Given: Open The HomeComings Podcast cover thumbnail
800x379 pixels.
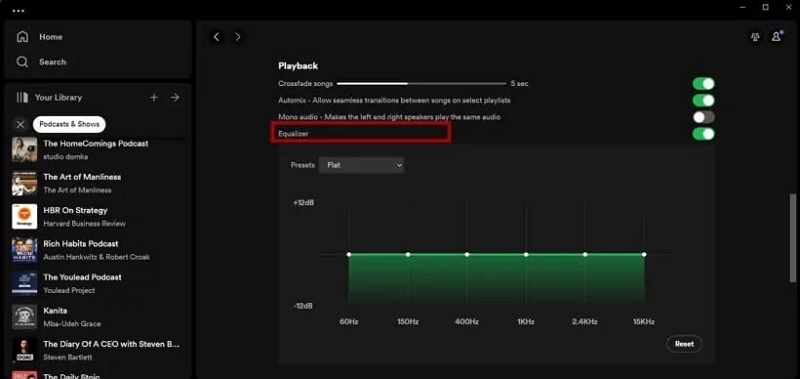Looking at the screenshot, I should (24, 149).
